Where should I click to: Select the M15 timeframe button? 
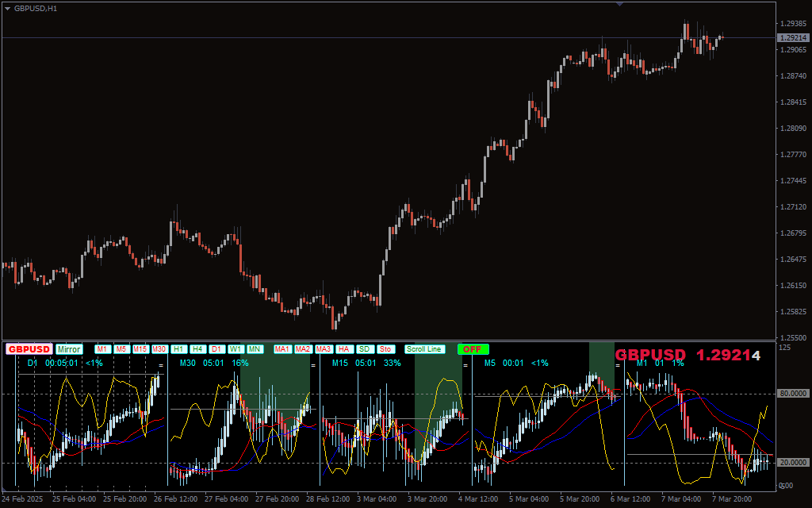click(x=140, y=349)
